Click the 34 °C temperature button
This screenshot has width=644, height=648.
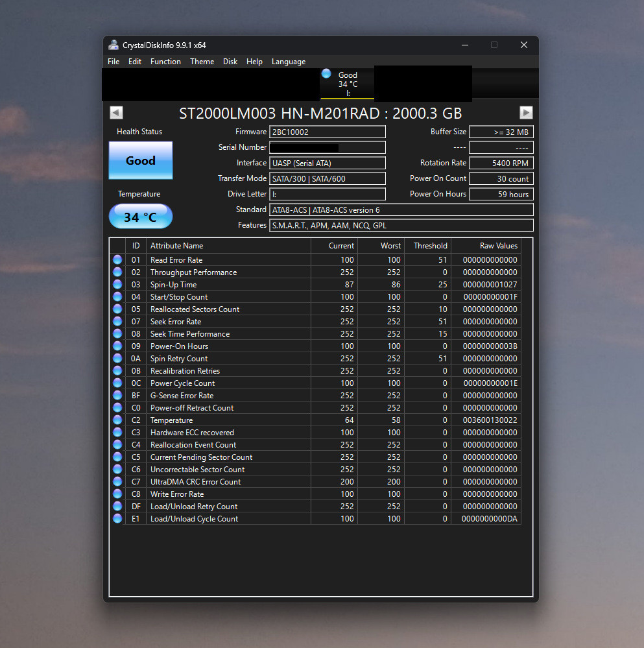141,217
